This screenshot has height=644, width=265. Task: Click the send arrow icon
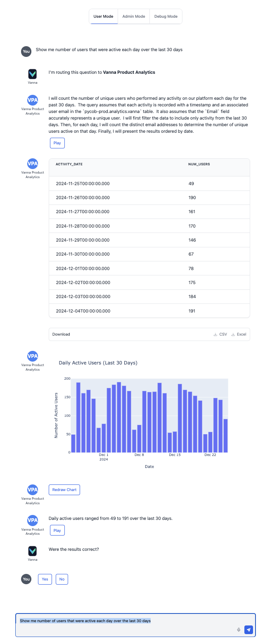248,630
